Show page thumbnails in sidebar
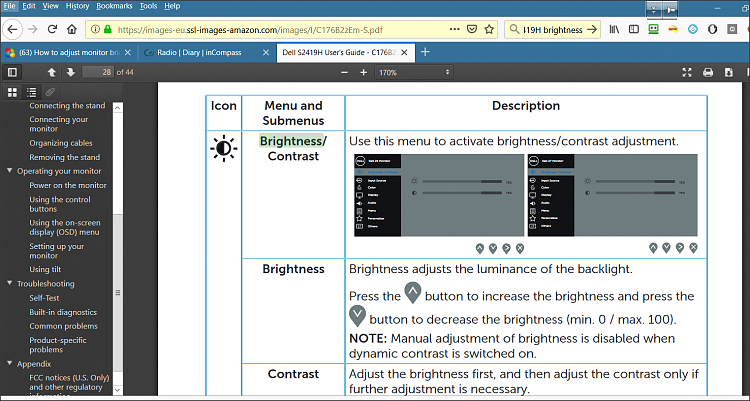Viewport: 750px width, 401px height. (x=12, y=92)
